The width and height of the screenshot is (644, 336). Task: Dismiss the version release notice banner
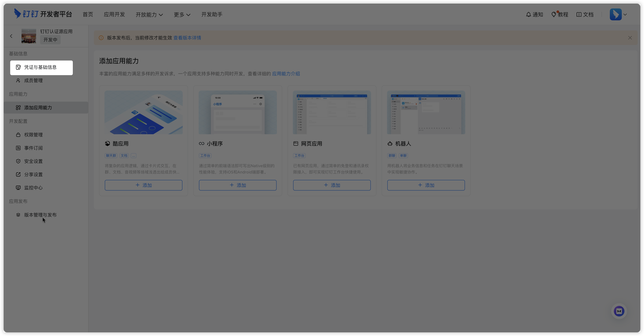coord(630,38)
